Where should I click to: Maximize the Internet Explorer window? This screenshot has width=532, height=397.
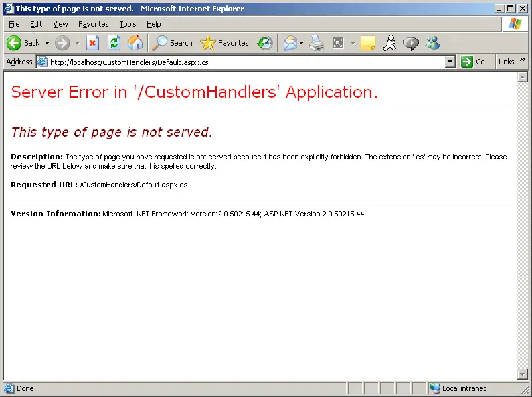pyautogui.click(x=510, y=9)
